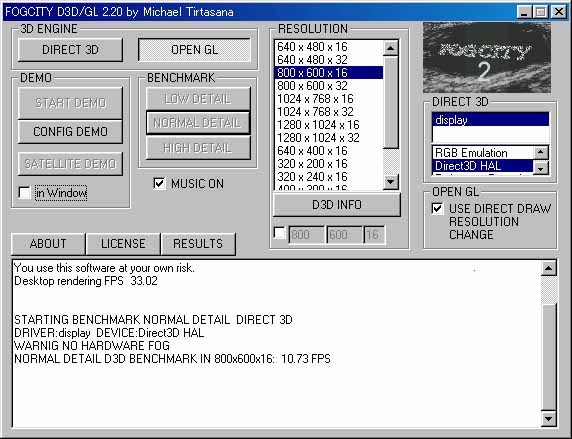Click the custom width field showing 800
The width and height of the screenshot is (572, 439).
tap(306, 235)
